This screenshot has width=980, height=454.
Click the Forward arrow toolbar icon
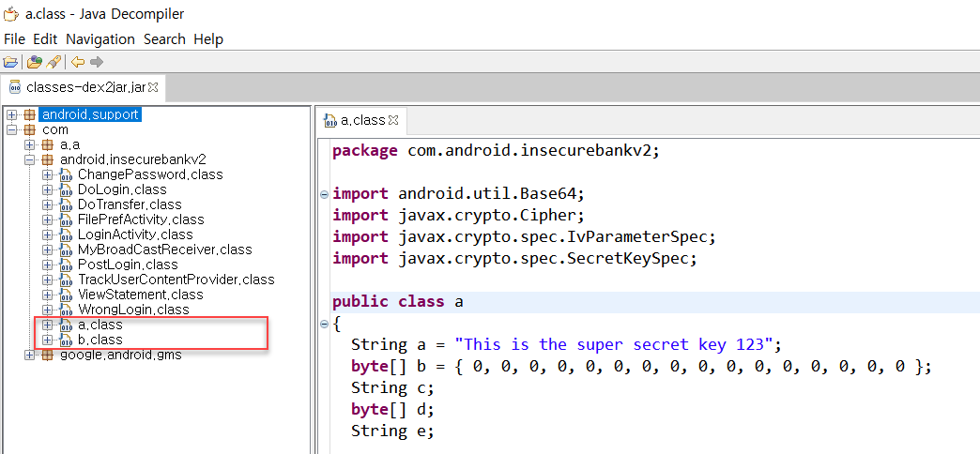[97, 62]
